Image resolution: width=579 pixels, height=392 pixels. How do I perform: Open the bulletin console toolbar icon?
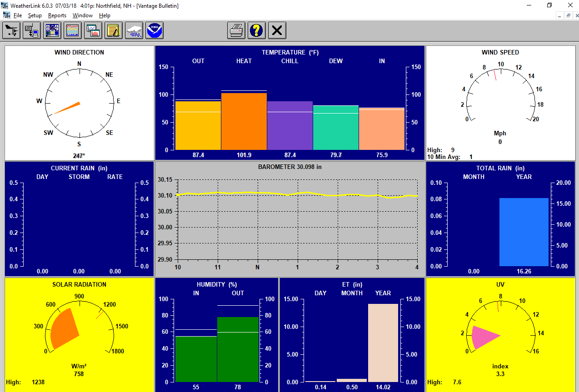point(52,30)
